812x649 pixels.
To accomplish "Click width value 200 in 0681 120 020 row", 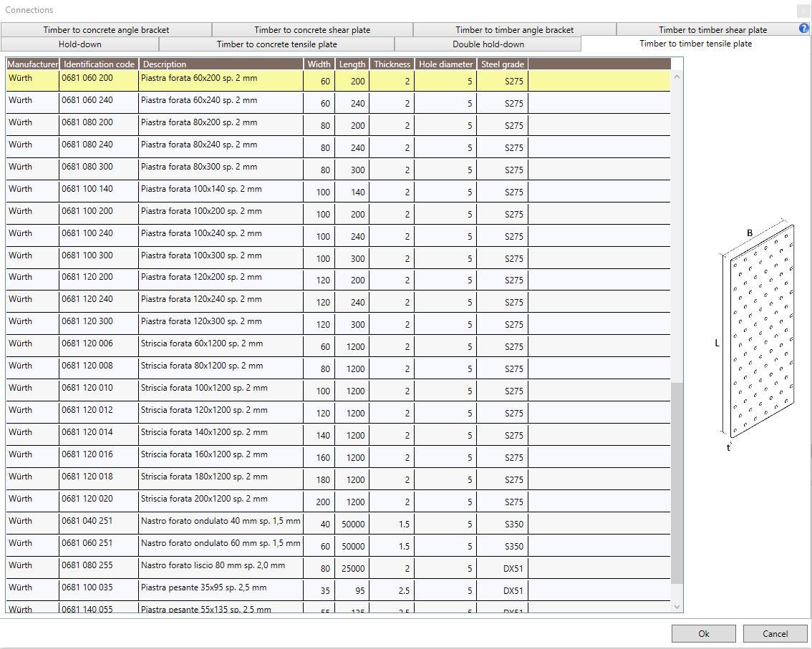I will [x=319, y=502].
